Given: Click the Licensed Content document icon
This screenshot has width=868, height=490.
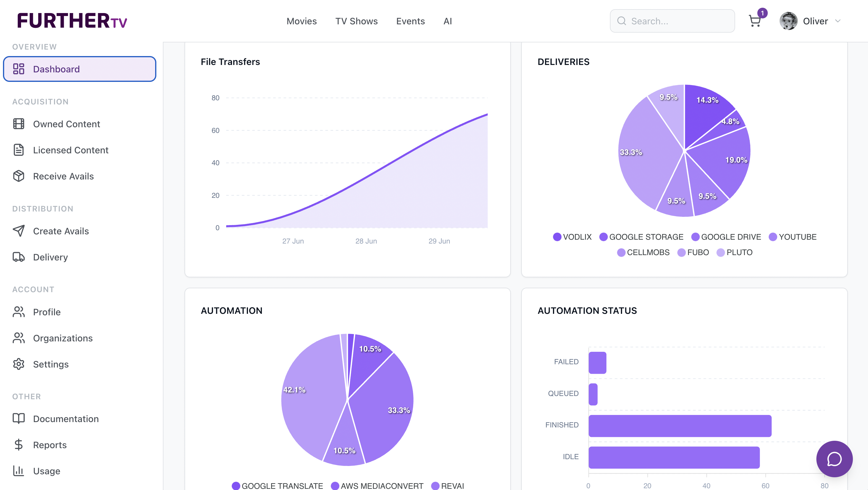Looking at the screenshot, I should coord(18,150).
